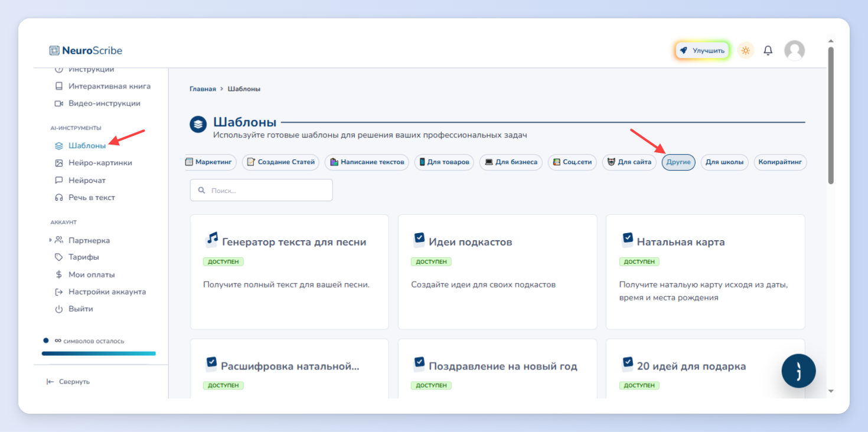Click the page vertical scrollbar
The image size is (868, 432).
click(831, 115)
